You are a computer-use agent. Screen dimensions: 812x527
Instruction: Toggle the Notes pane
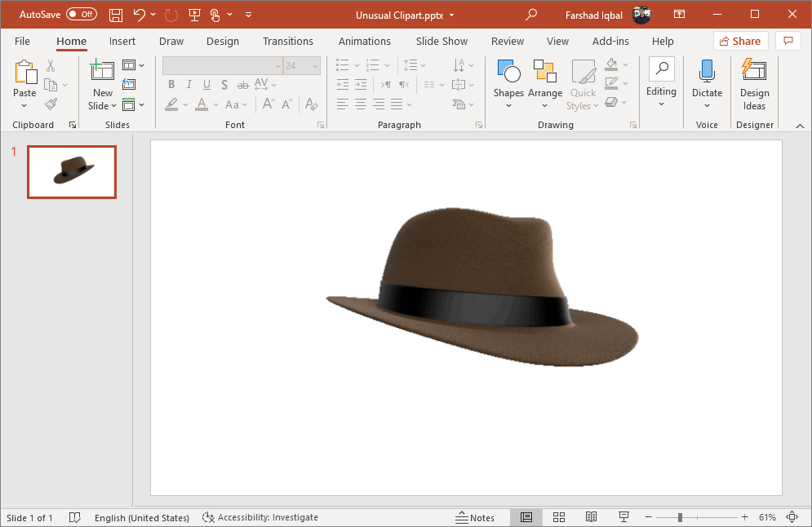pos(475,517)
